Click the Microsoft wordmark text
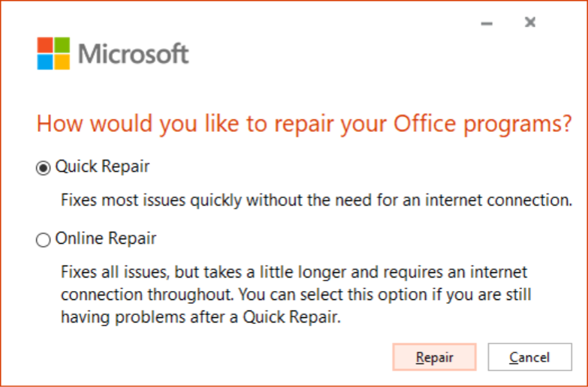Viewport: 588px width, 387px height. point(134,54)
